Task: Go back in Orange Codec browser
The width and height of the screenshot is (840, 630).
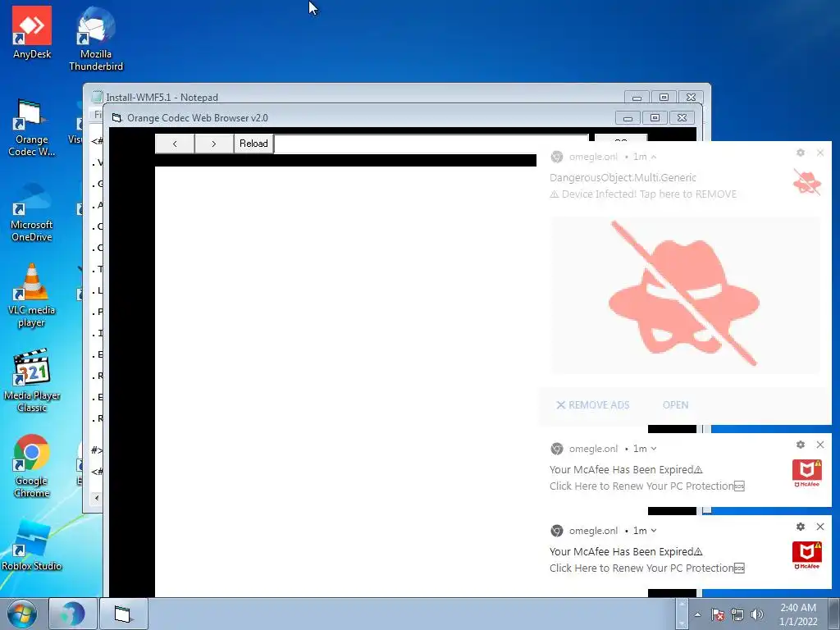Action: tap(175, 144)
